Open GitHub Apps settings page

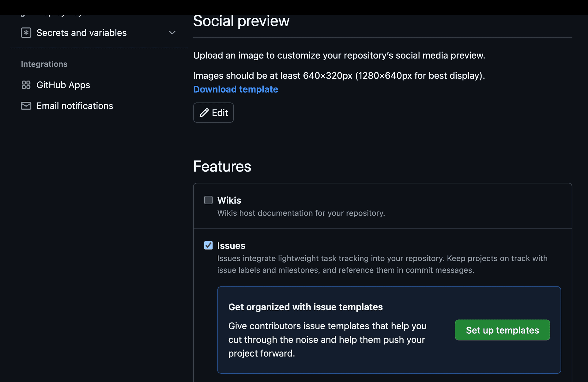tap(63, 85)
